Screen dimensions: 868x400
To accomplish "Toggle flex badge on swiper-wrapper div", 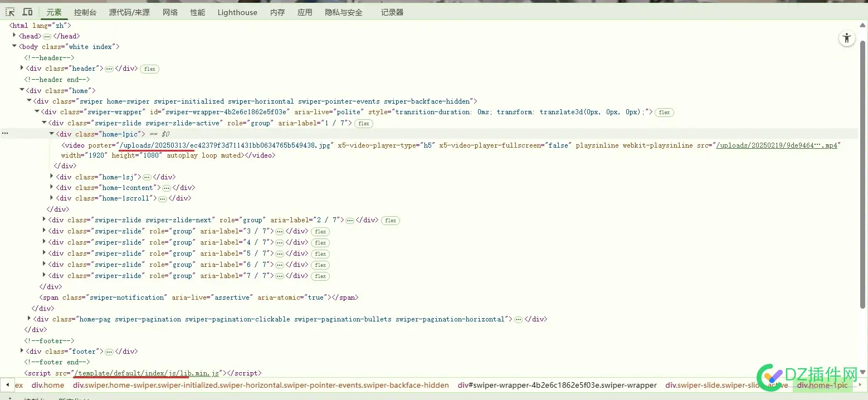I will point(664,113).
